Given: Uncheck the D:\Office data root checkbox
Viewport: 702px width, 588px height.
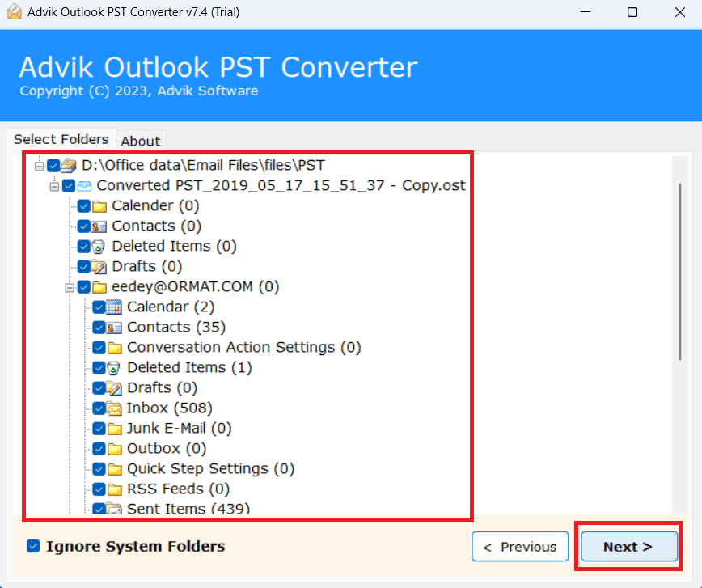Looking at the screenshot, I should point(53,166).
